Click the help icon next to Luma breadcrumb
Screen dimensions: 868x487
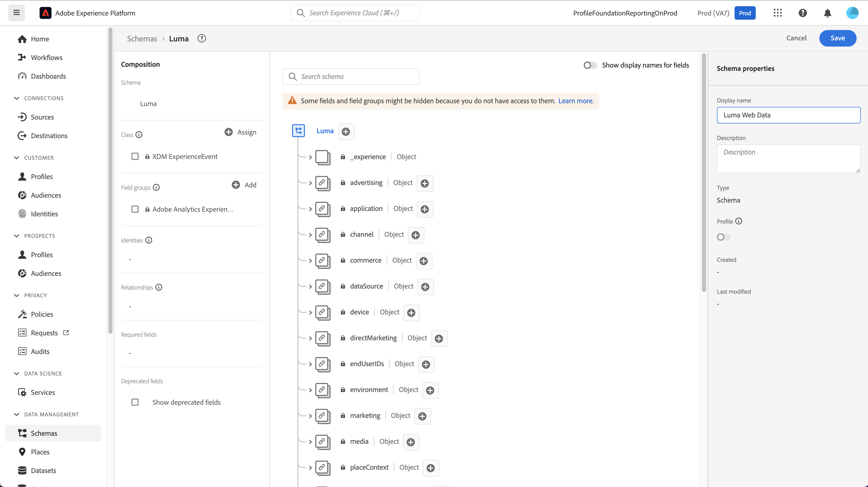(201, 38)
